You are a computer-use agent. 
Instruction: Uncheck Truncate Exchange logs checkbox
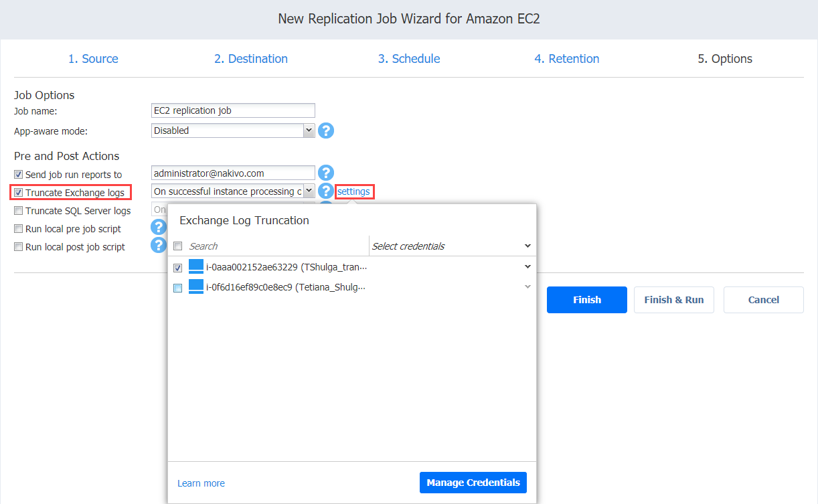pos(19,193)
